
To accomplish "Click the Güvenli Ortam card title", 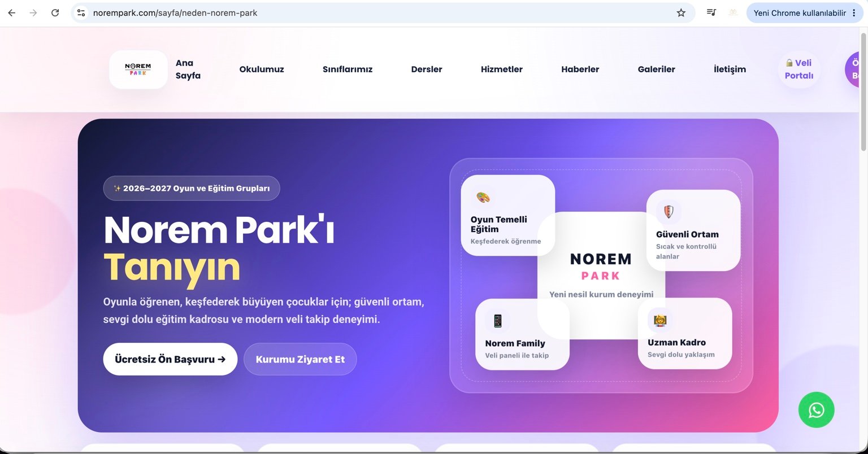I will (687, 234).
